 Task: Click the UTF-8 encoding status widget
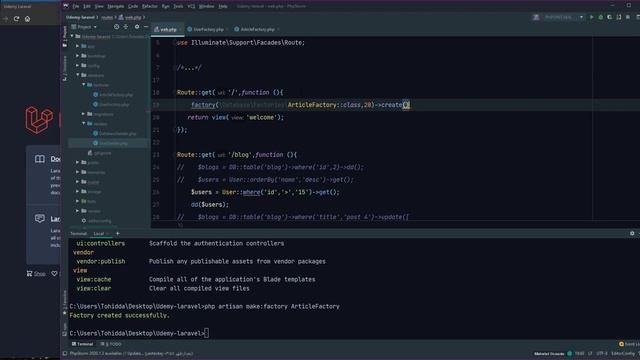[602, 353]
